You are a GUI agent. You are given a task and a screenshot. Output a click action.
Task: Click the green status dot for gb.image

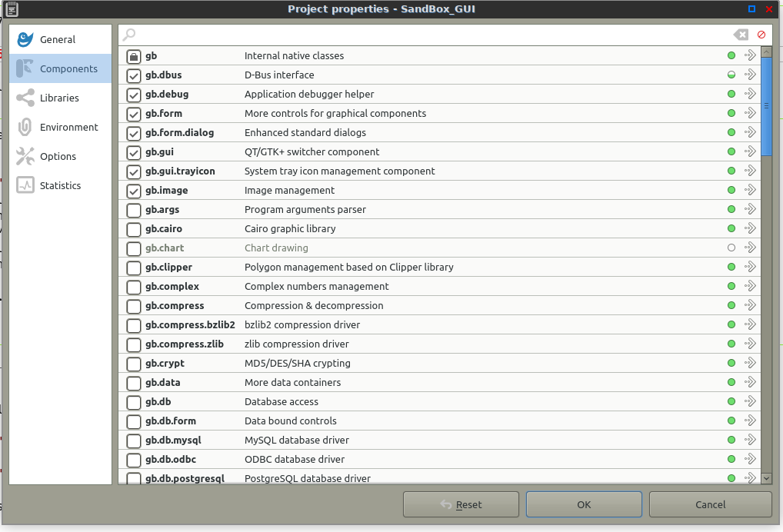point(731,191)
